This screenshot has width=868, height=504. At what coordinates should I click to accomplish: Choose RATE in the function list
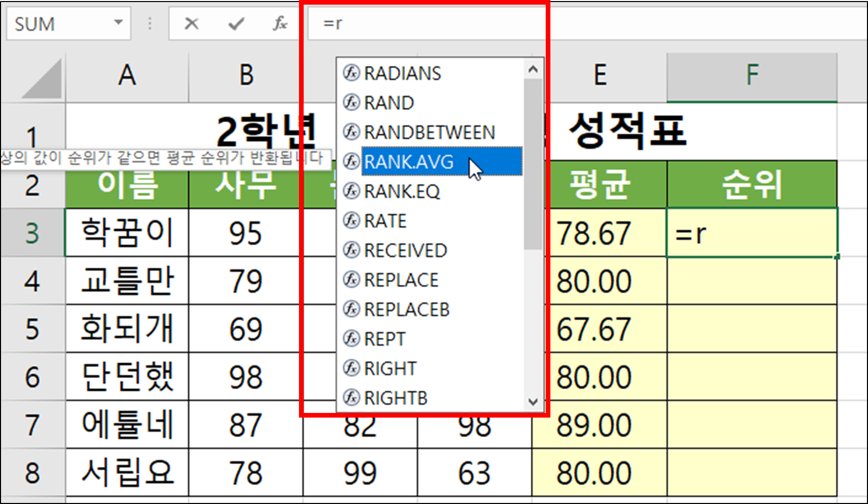[x=385, y=221]
